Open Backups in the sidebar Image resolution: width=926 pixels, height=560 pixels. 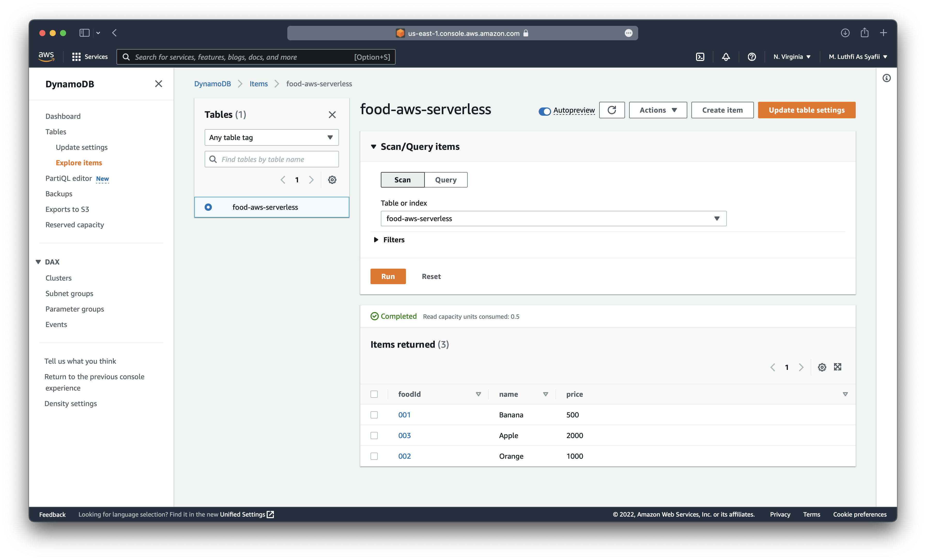[59, 193]
